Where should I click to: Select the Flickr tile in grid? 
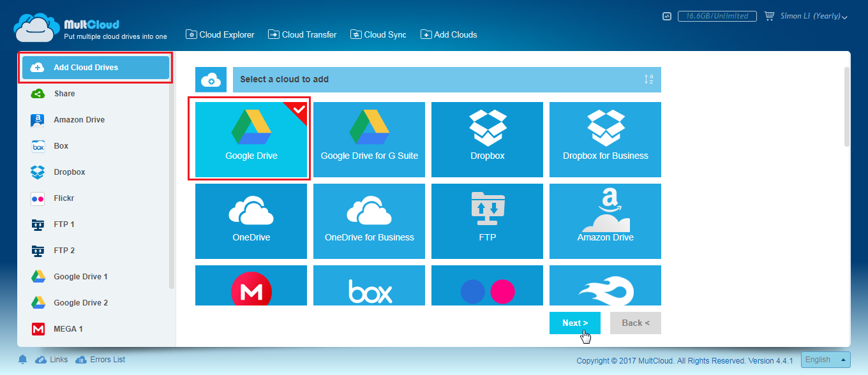tap(487, 286)
